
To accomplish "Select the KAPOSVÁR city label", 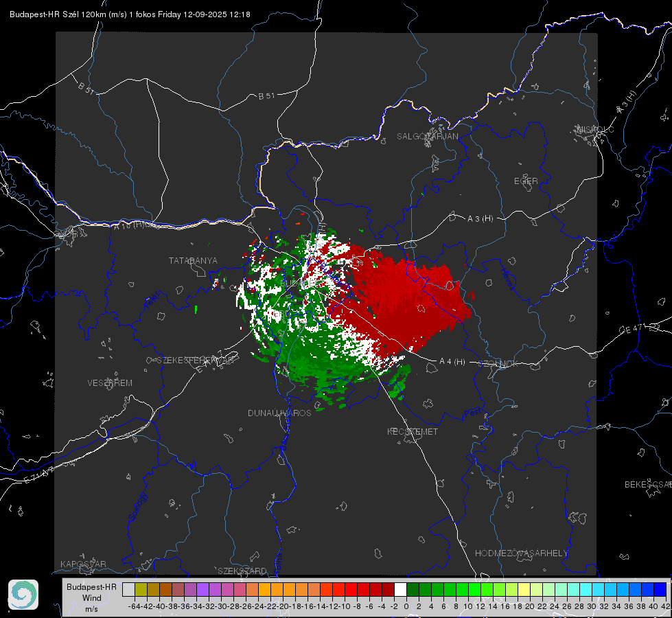I will 83,564.
